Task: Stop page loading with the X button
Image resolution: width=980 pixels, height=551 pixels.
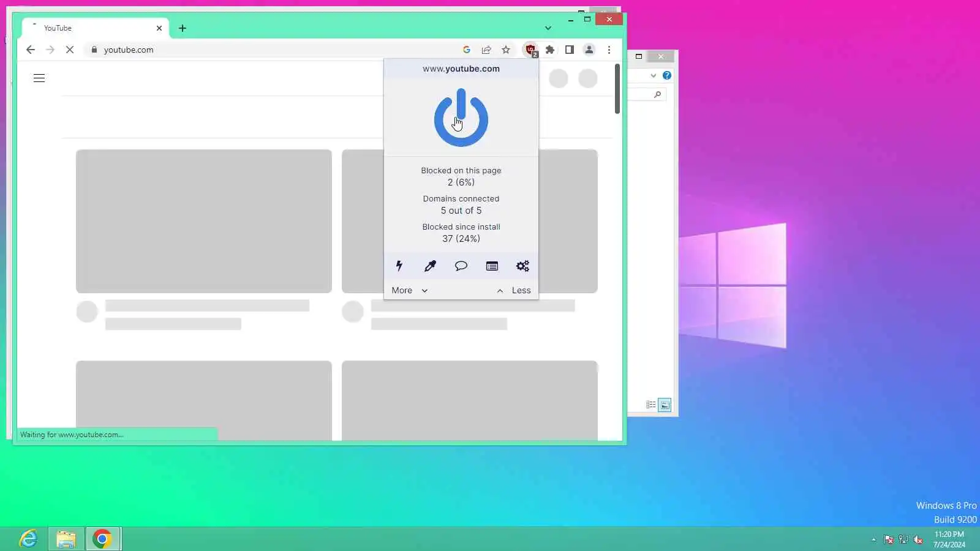Action: point(70,50)
